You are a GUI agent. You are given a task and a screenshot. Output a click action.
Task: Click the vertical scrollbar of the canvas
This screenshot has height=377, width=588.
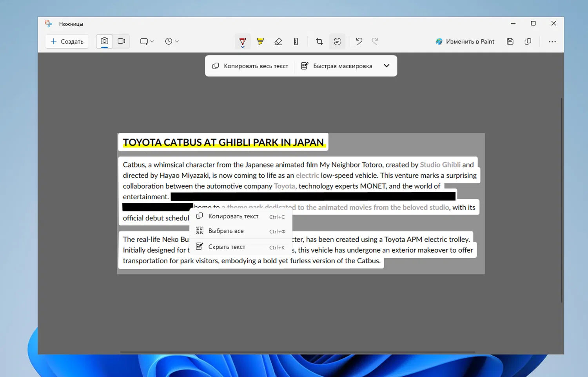pos(561,200)
